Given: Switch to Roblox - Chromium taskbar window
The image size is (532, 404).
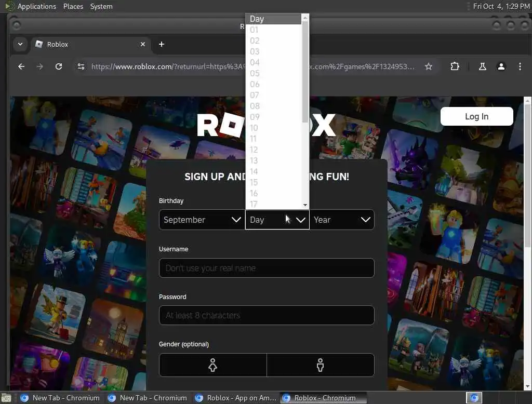Looking at the screenshot, I should pos(323,398).
